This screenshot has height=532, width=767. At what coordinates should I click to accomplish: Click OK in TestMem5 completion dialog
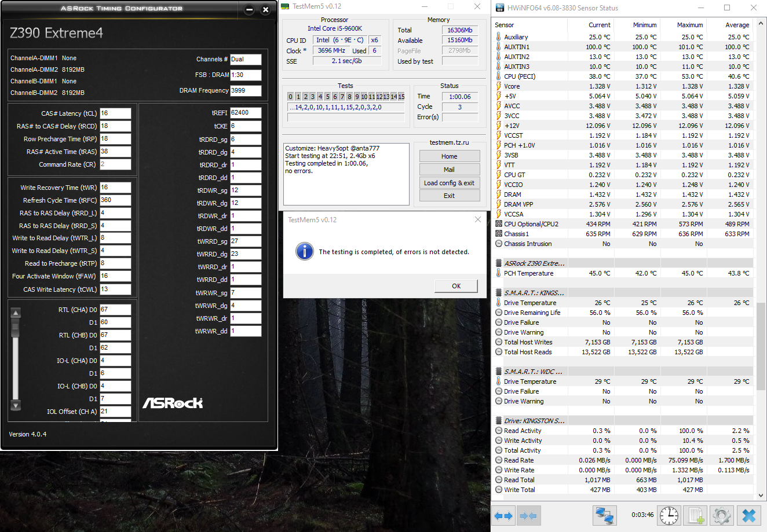pyautogui.click(x=456, y=286)
